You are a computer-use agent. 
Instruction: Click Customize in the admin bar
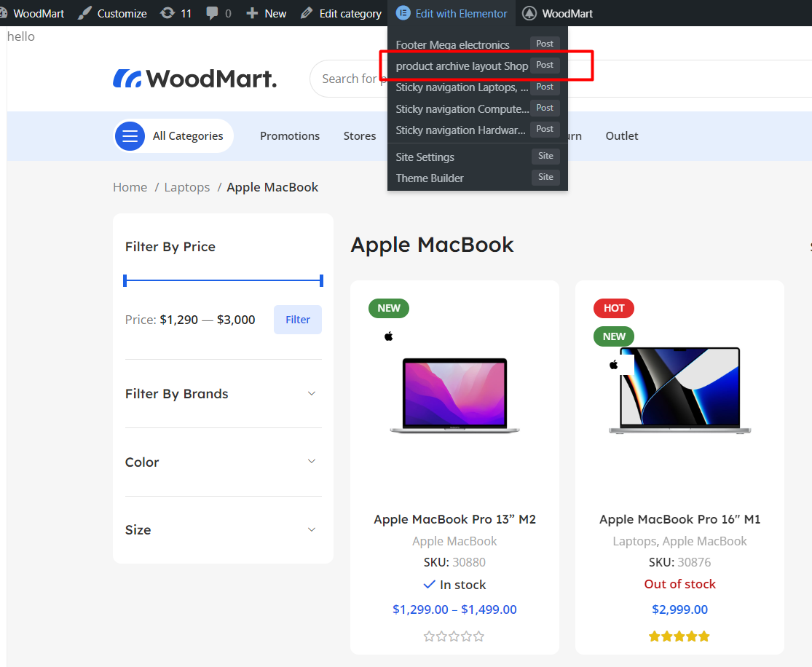[x=112, y=13]
